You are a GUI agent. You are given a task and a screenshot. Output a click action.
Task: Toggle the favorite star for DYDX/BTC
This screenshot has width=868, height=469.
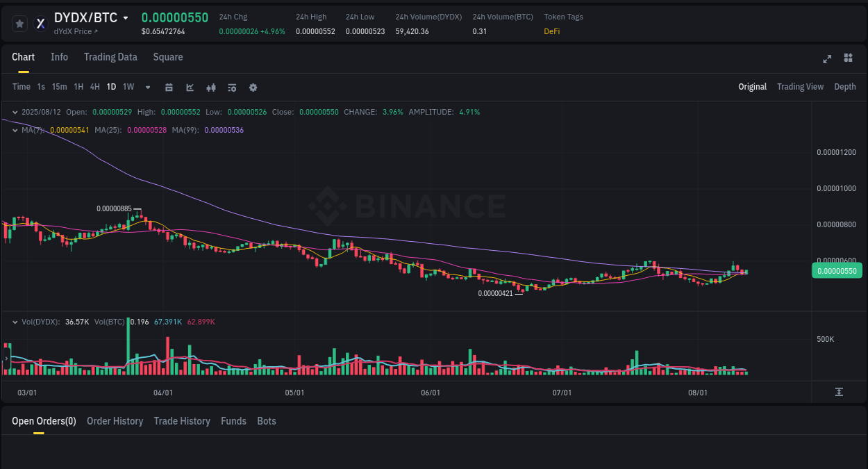19,23
